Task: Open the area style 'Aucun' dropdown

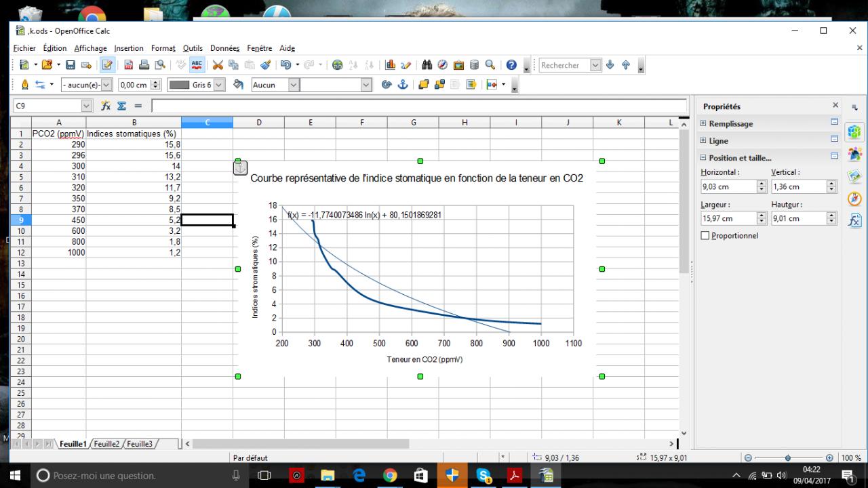Action: (294, 85)
